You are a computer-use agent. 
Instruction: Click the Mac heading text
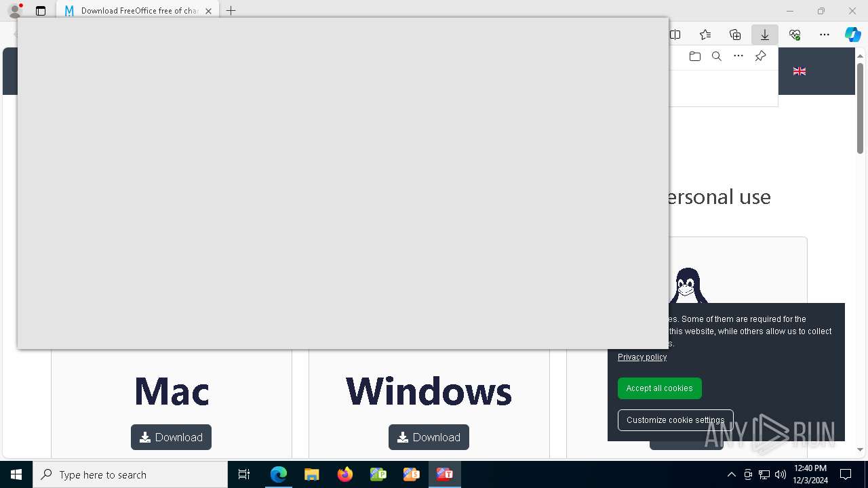(172, 391)
